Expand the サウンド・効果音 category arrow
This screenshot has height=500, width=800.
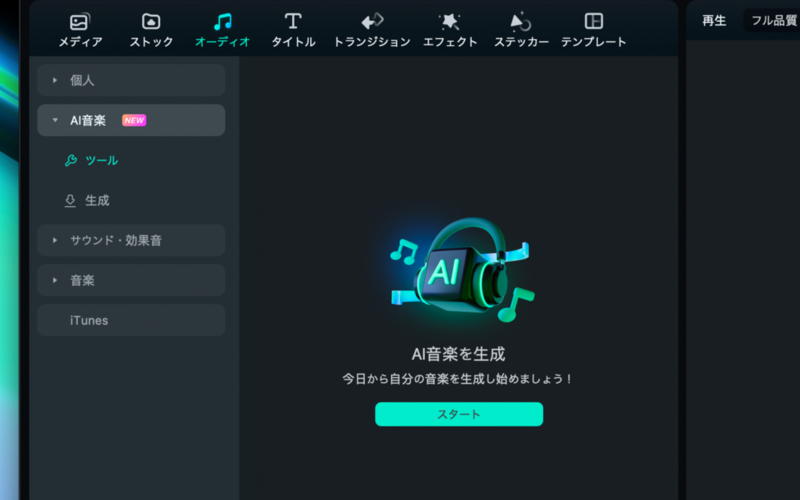pos(55,240)
